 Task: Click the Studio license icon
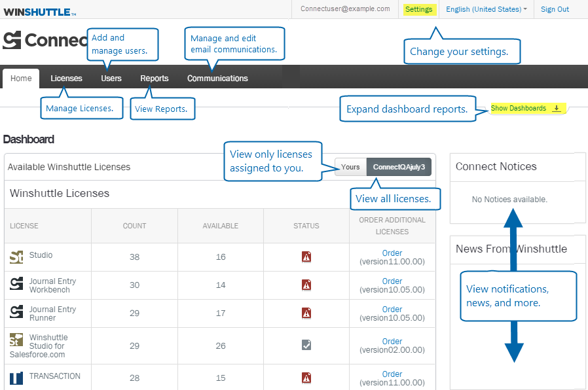tap(16, 257)
